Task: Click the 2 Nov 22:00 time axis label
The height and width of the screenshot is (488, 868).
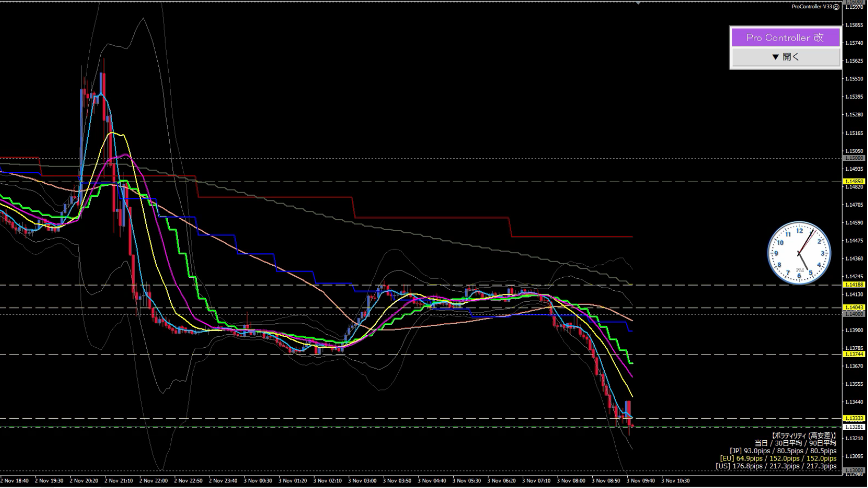Action: coord(153,481)
